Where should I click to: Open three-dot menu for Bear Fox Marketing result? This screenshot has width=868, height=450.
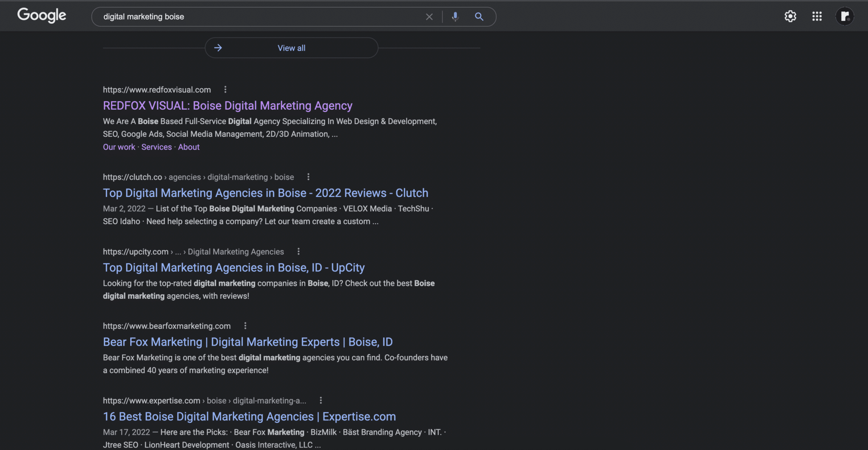point(245,325)
